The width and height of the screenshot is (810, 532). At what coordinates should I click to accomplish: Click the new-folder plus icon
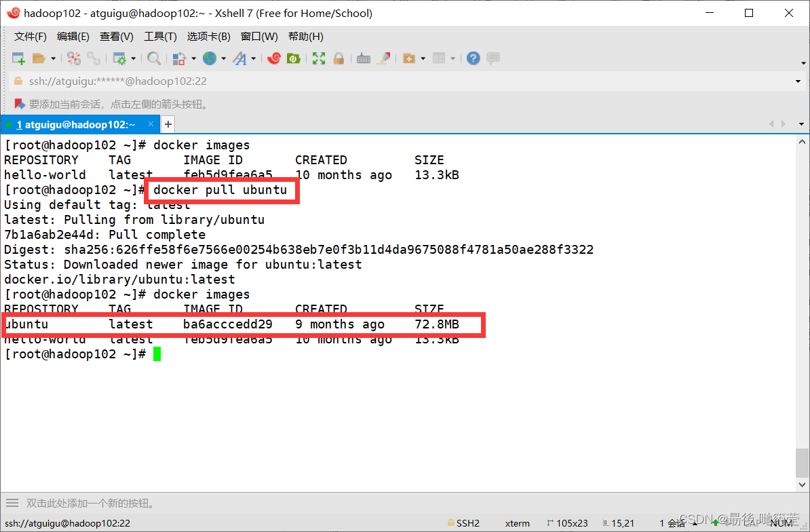(x=408, y=58)
